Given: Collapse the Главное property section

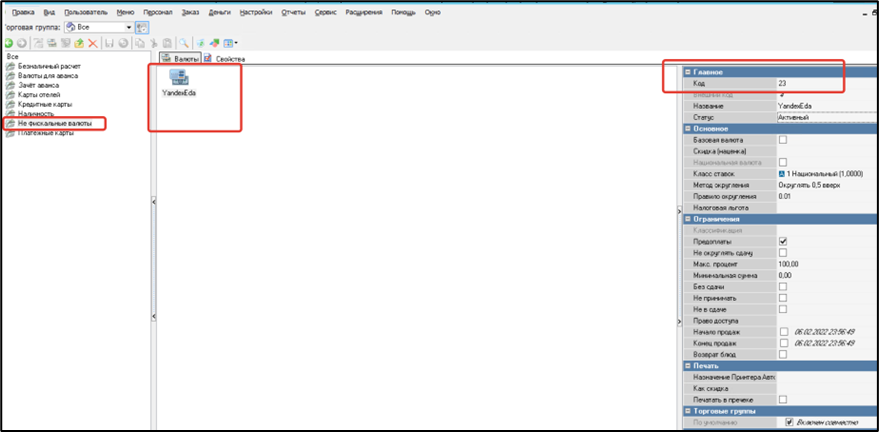Looking at the screenshot, I should (x=687, y=72).
